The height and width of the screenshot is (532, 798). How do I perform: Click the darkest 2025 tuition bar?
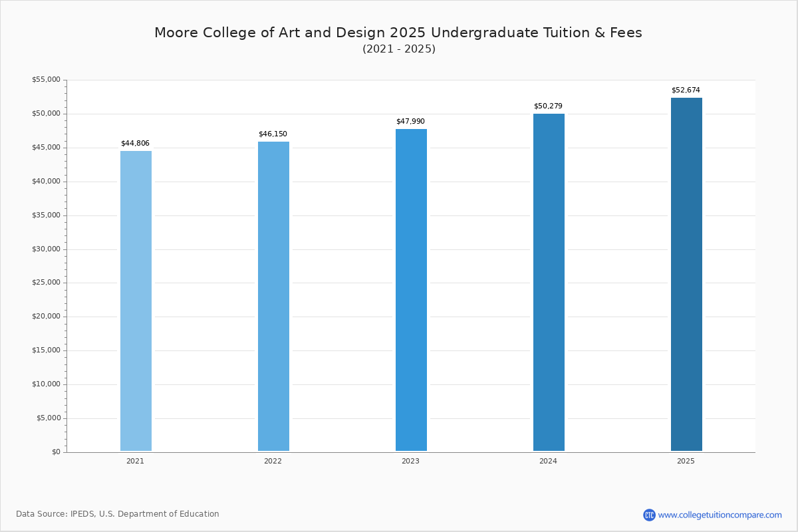click(686, 275)
